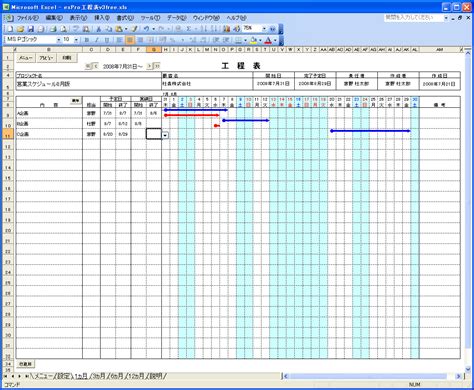Open the font name dropdown
The height and width of the screenshot is (390, 474).
59,40
